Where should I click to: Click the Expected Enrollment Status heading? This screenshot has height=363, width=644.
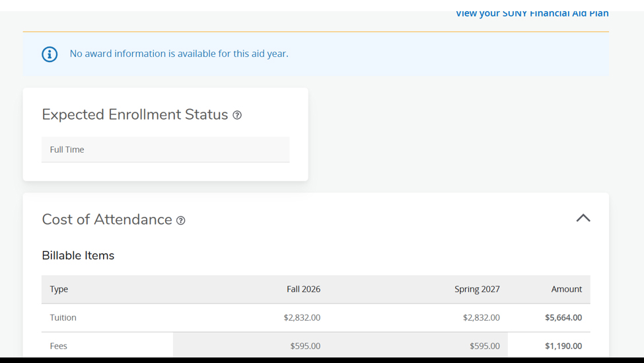click(135, 114)
